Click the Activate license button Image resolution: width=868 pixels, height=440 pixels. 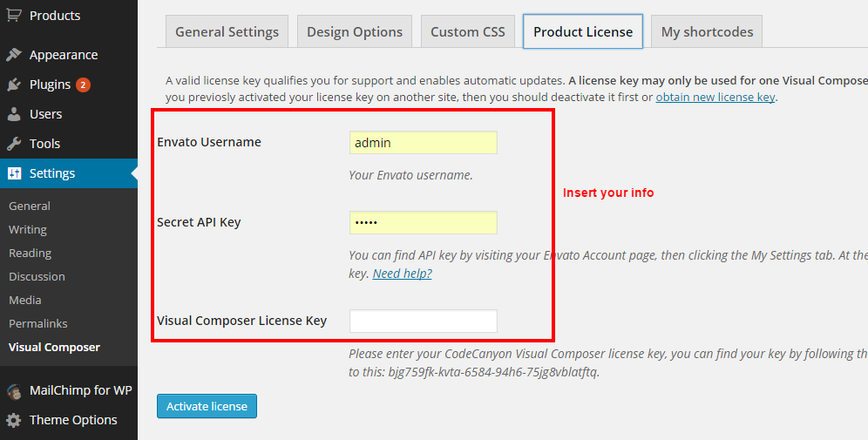(x=207, y=406)
